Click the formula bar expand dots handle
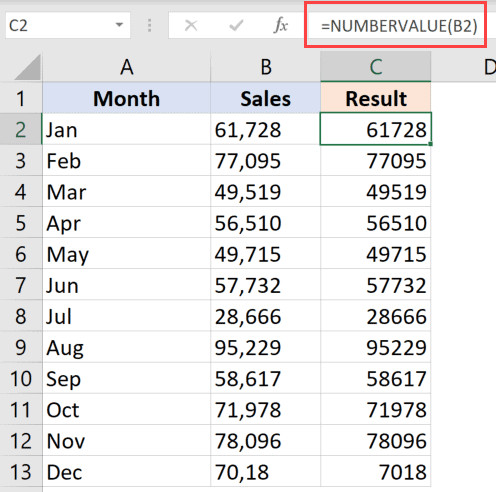 [x=149, y=25]
